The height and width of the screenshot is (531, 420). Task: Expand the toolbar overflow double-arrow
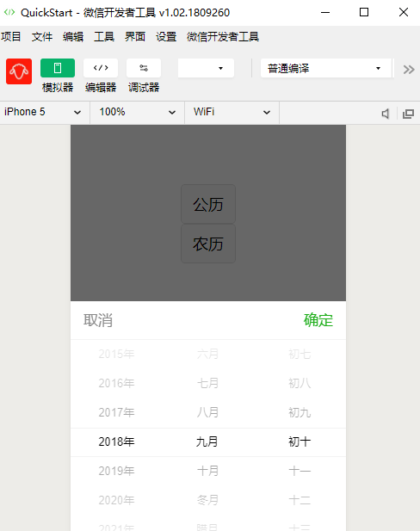(409, 70)
